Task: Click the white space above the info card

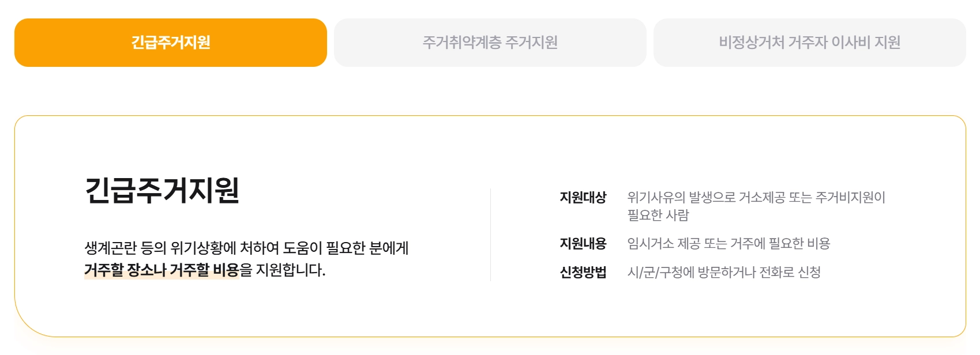Action: coord(490,92)
